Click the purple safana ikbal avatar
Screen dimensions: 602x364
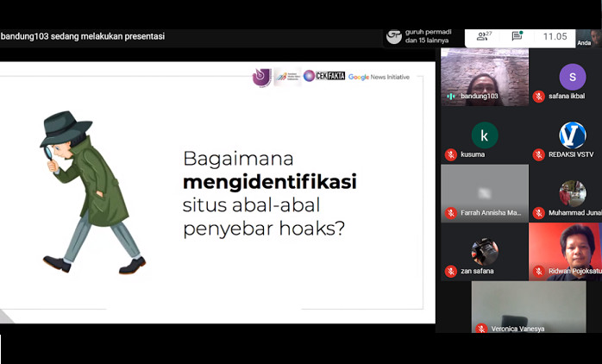(572, 77)
